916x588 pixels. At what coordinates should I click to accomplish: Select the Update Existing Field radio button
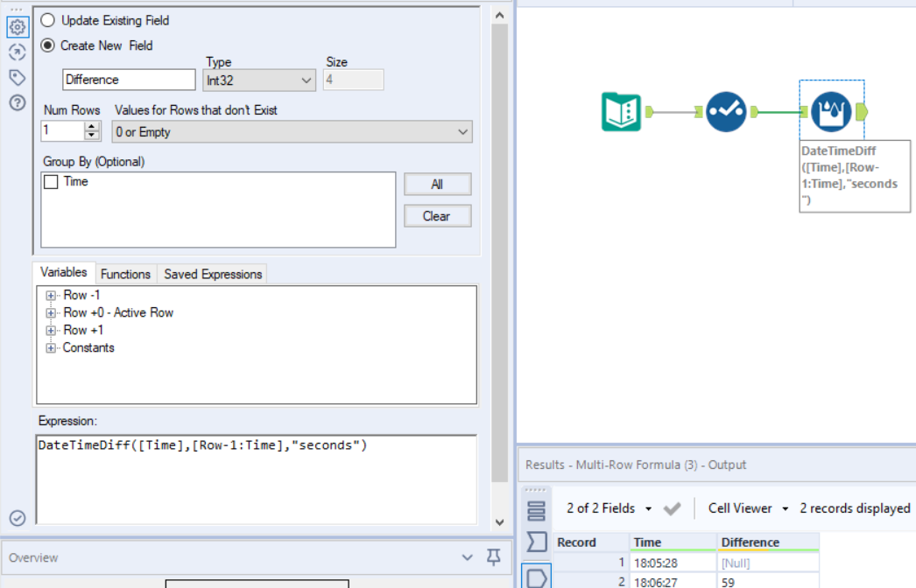48,20
